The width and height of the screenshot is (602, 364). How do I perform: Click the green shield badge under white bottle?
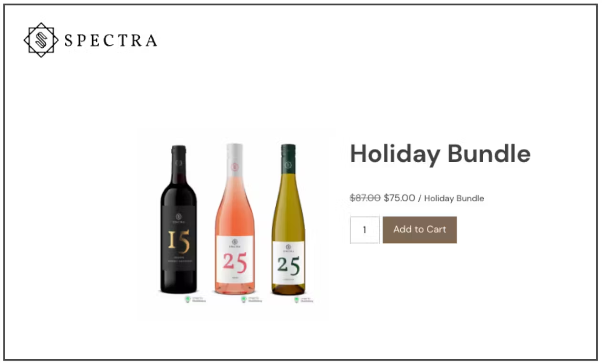coord(297,300)
